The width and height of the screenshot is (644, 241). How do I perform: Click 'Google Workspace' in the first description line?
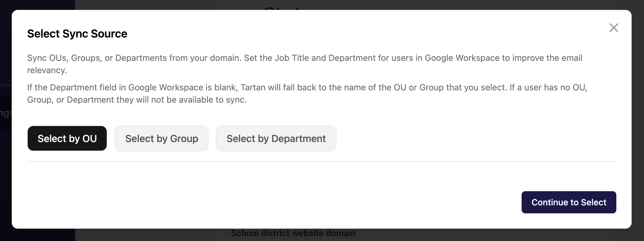462,58
